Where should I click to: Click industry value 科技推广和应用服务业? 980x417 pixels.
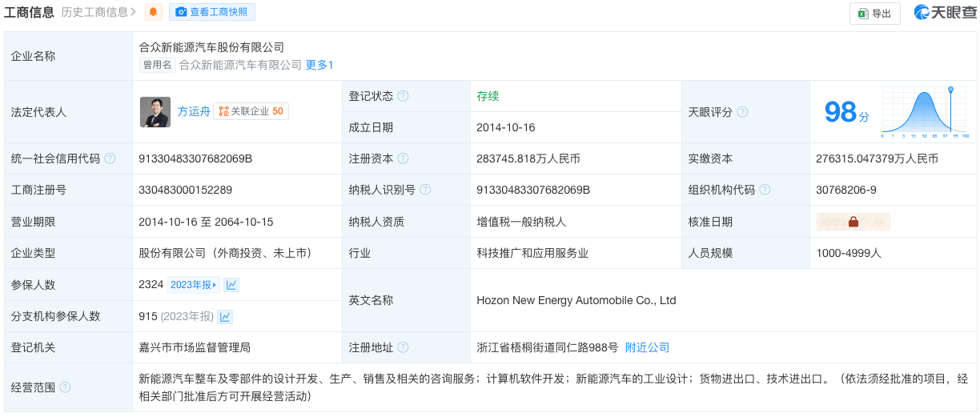(x=532, y=253)
